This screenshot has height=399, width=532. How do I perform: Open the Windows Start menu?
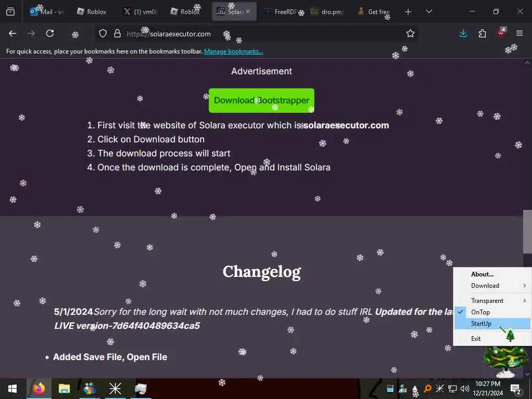point(12,389)
